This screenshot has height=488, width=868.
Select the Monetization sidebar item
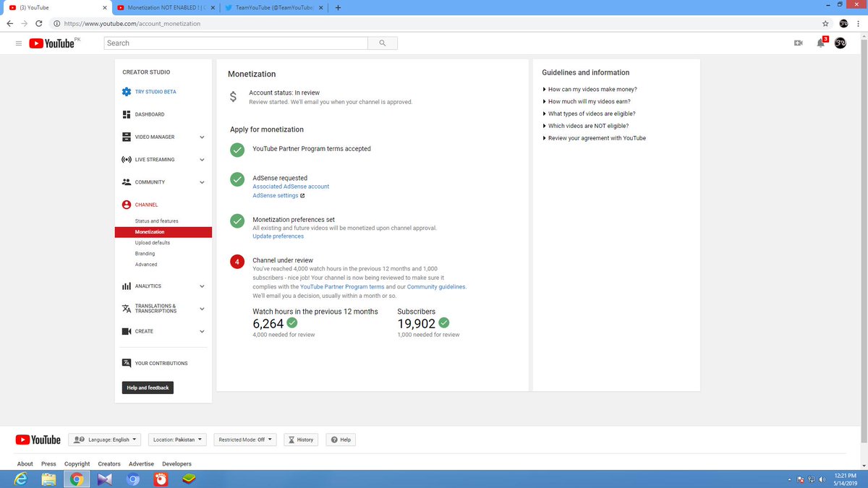click(x=163, y=232)
